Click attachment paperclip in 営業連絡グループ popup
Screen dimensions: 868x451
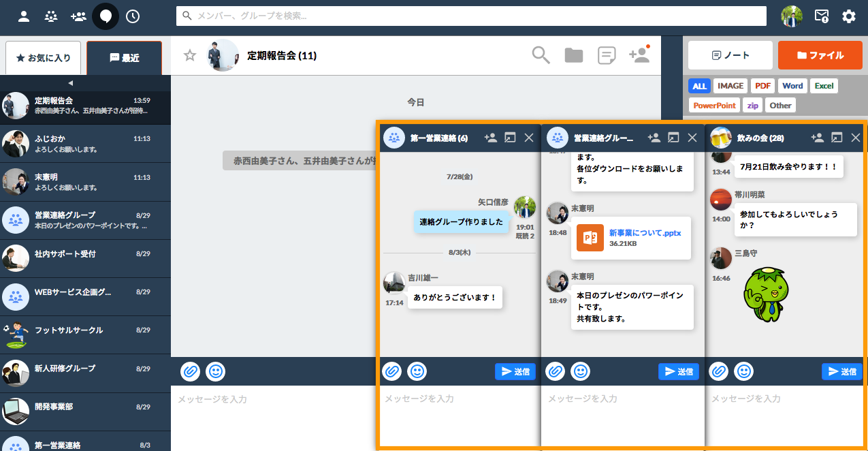[x=556, y=371]
